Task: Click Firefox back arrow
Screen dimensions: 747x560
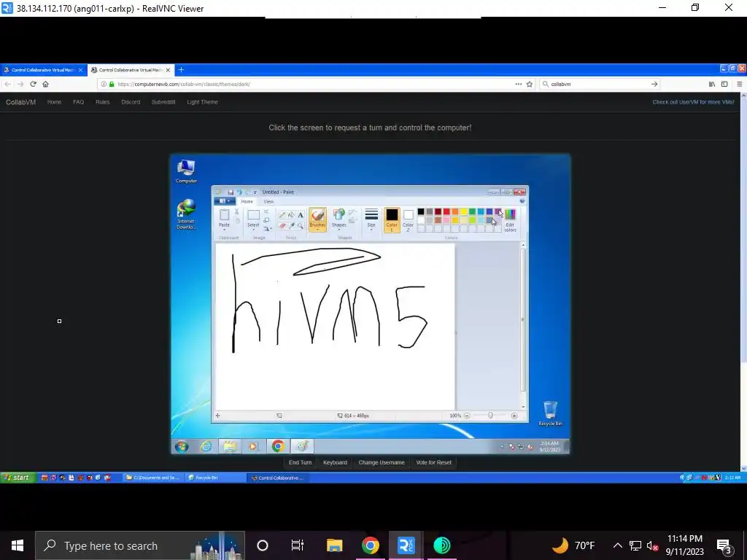Action: pyautogui.click(x=7, y=84)
